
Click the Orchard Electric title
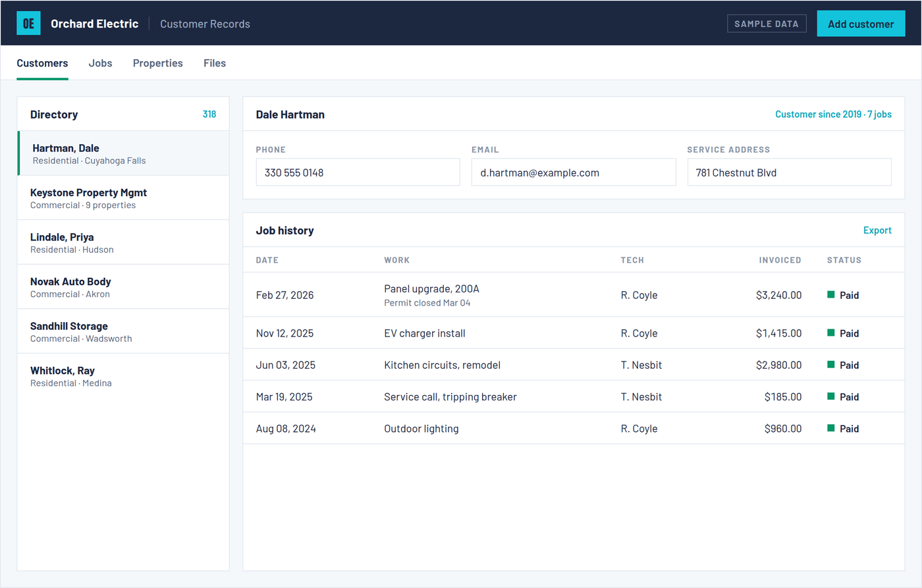[x=94, y=24]
